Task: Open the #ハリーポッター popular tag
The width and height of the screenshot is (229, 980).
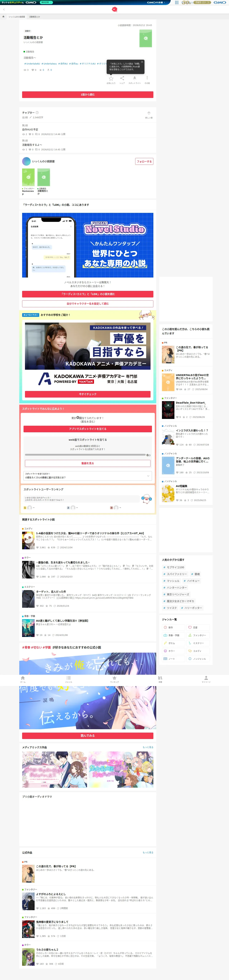Action: click(192, 608)
